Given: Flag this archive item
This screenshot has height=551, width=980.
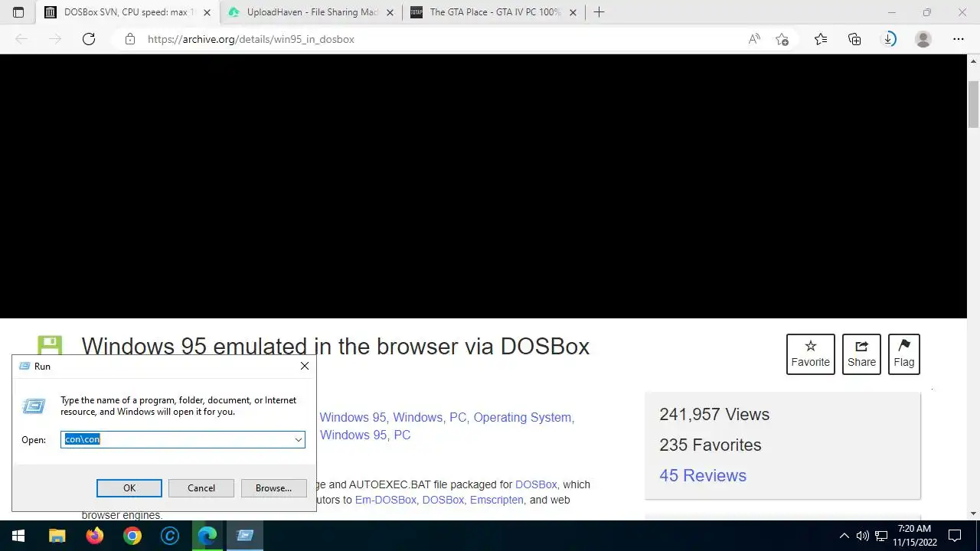Looking at the screenshot, I should (903, 354).
